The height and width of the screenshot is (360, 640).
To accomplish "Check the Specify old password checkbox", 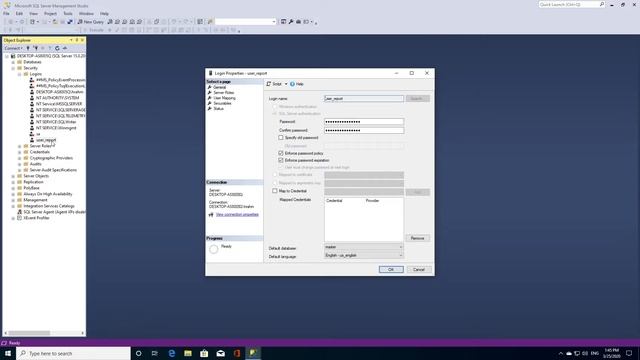I will 281,138.
